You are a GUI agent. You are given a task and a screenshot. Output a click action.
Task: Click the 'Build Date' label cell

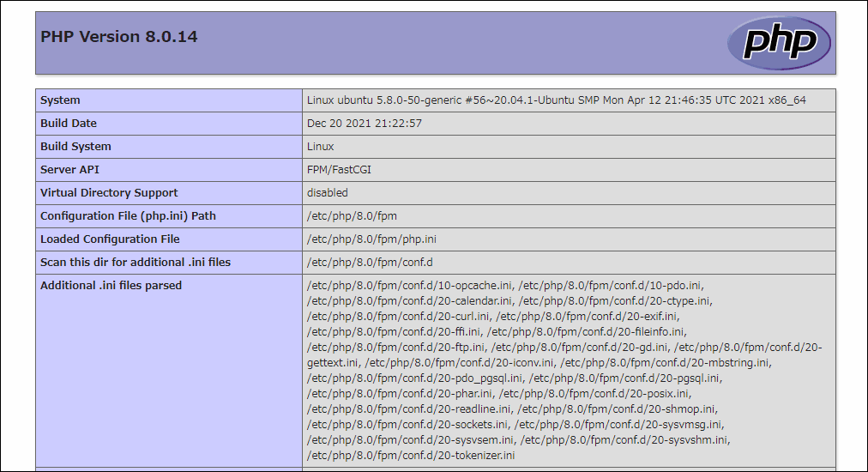coord(169,124)
